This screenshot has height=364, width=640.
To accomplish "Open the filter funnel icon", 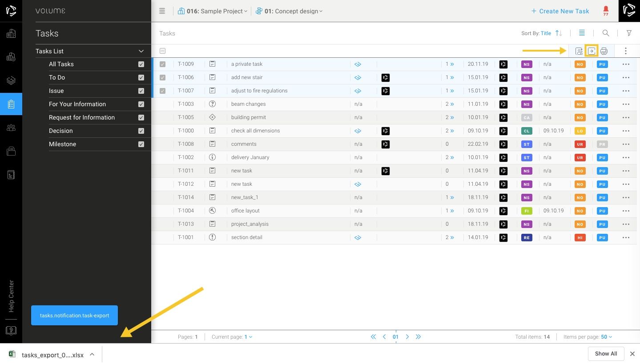I will click(629, 33).
